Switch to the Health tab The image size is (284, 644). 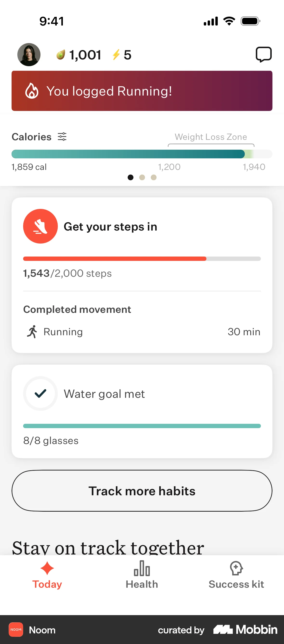coord(142,574)
